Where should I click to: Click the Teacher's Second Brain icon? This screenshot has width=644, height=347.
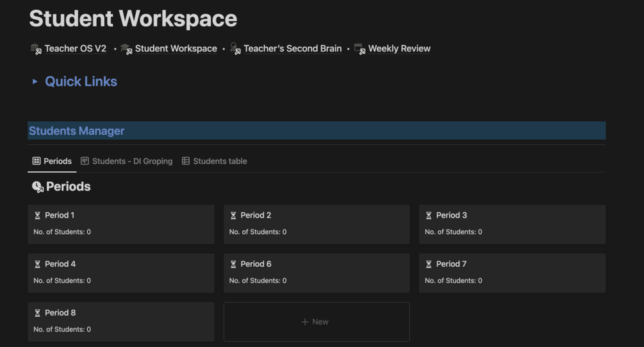pos(235,49)
